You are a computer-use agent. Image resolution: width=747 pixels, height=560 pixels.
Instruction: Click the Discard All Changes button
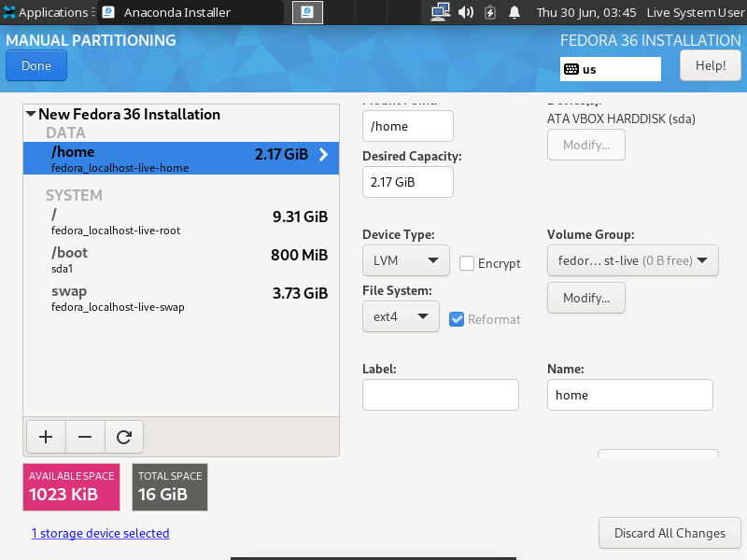click(x=669, y=534)
